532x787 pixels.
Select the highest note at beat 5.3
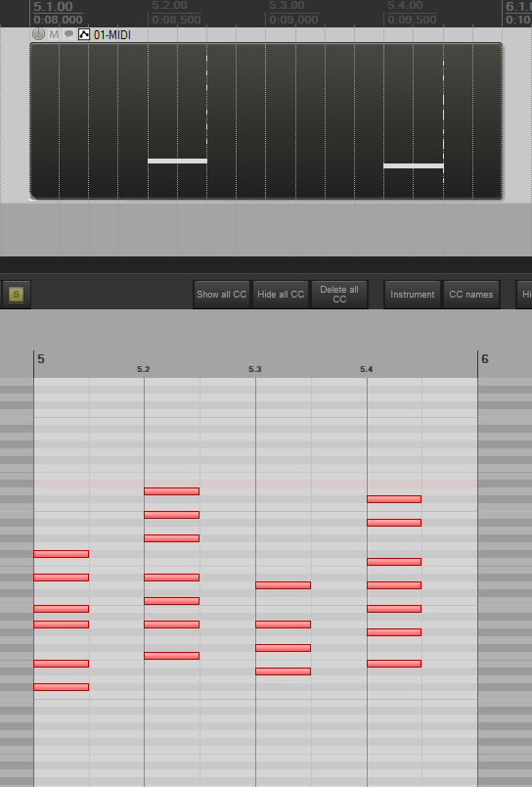tap(284, 585)
